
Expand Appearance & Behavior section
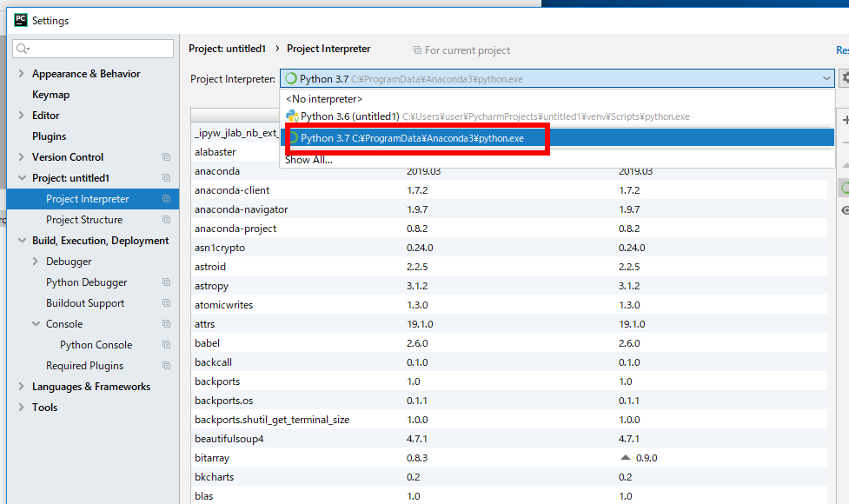point(21,73)
